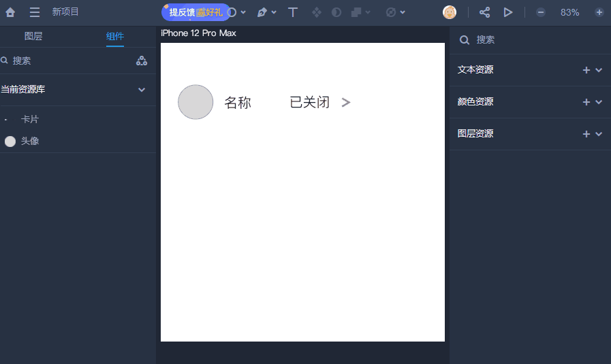Image resolution: width=611 pixels, height=364 pixels.
Task: Select the ellipse shape tool
Action: click(232, 12)
